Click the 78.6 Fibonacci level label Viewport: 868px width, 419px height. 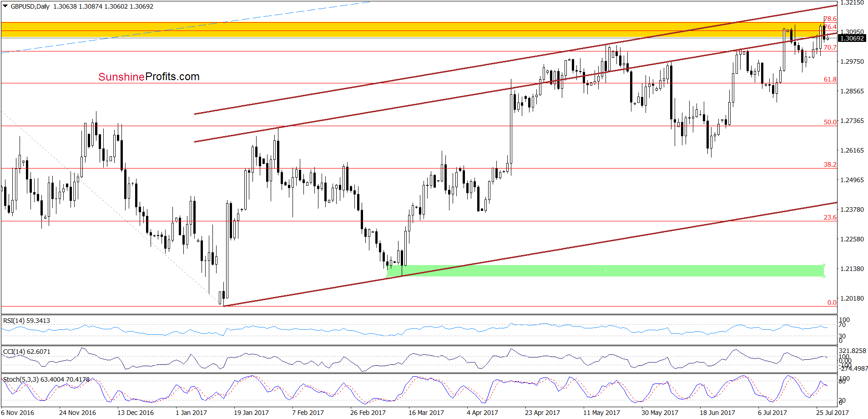(830, 19)
